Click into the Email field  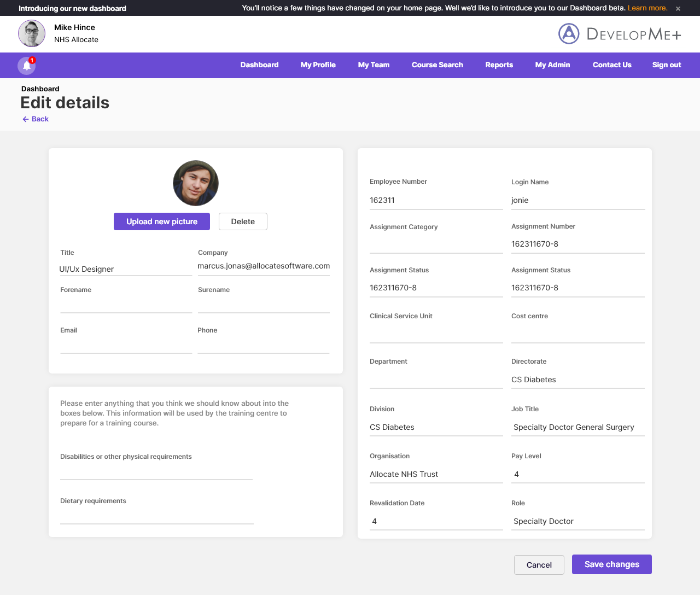point(126,346)
